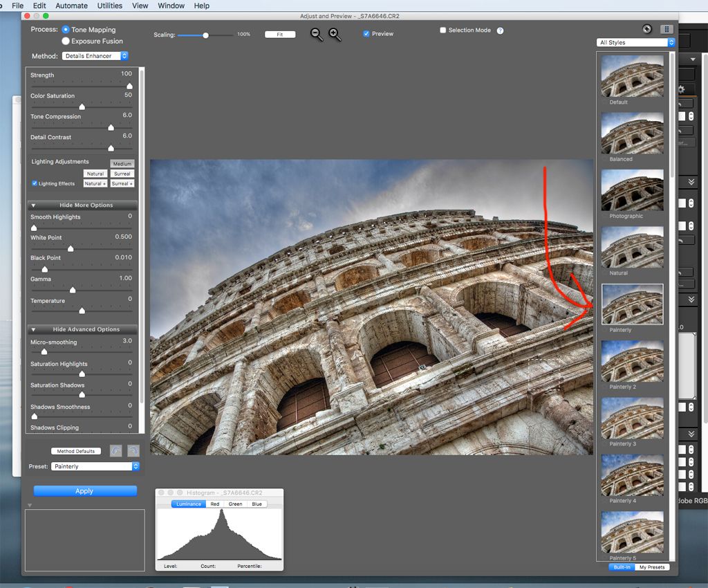The height and width of the screenshot is (588, 708).
Task: Click the Scaling slider handle
Action: point(205,35)
